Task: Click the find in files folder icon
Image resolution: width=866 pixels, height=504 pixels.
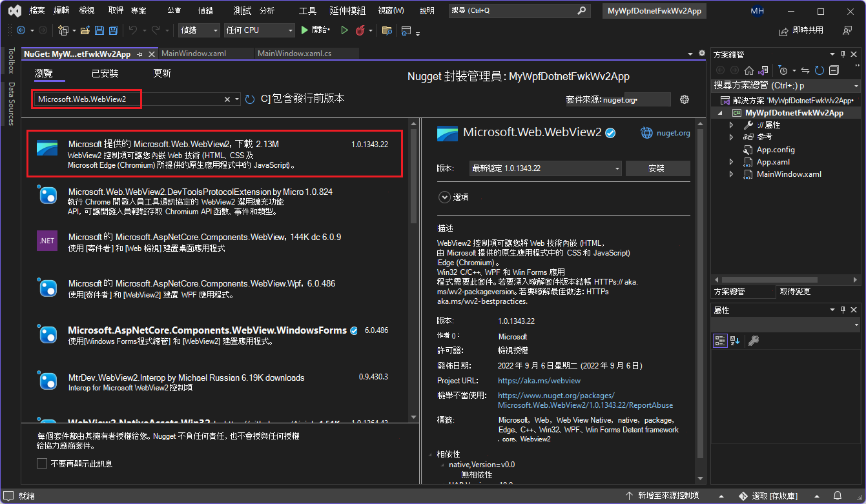Action: point(387,30)
